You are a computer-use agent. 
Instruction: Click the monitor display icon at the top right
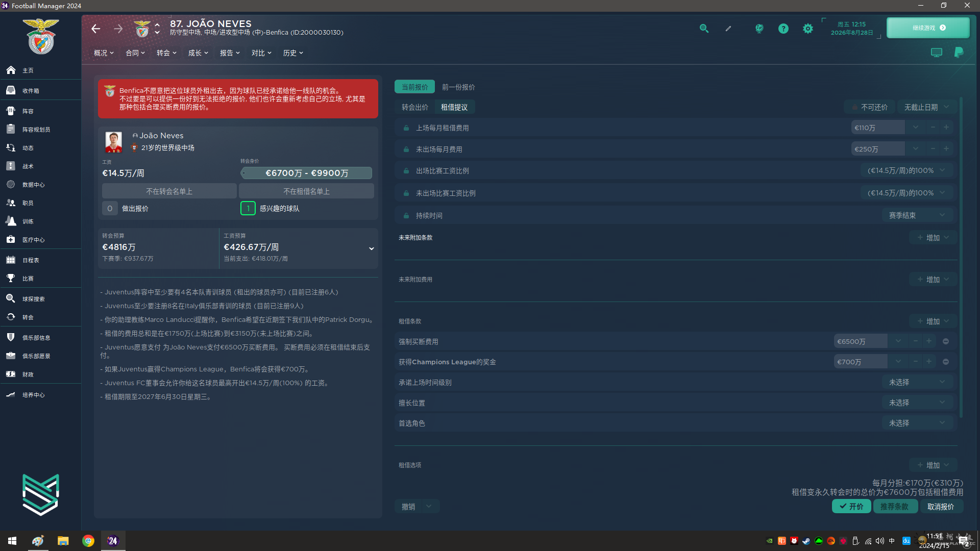coord(937,53)
